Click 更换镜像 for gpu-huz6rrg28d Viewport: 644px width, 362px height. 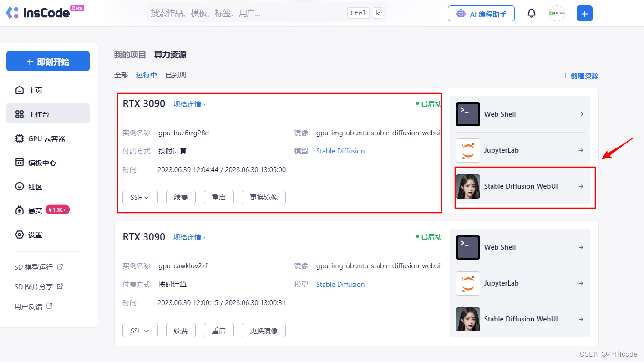[x=264, y=197]
